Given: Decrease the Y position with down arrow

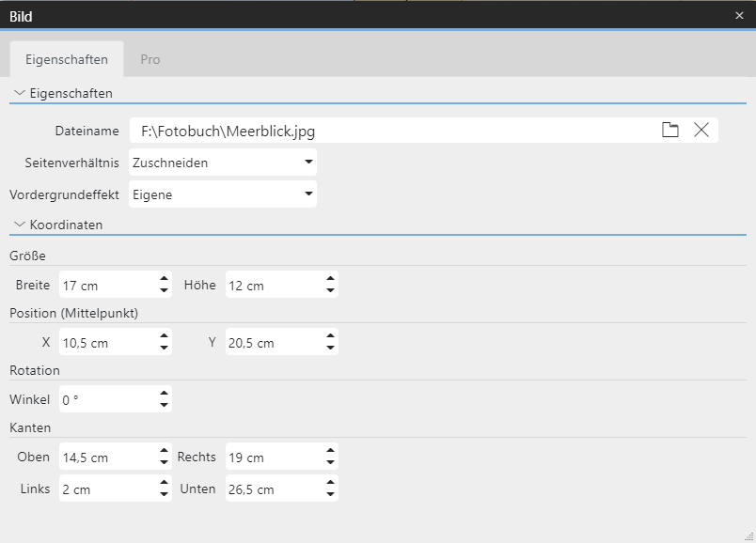Looking at the screenshot, I should pyautogui.click(x=330, y=349).
